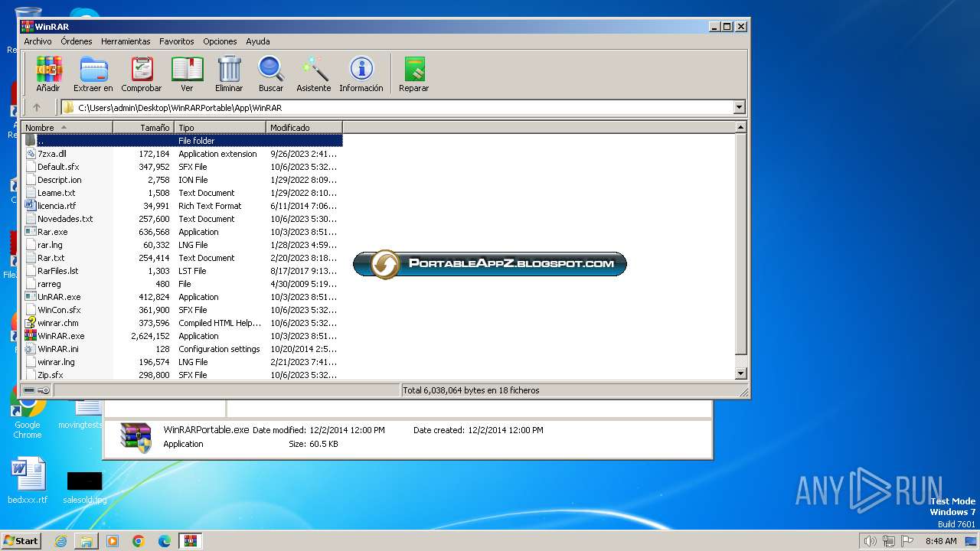Select the WinRAR.exe file icon
This screenshot has width=980, height=551.
point(31,336)
